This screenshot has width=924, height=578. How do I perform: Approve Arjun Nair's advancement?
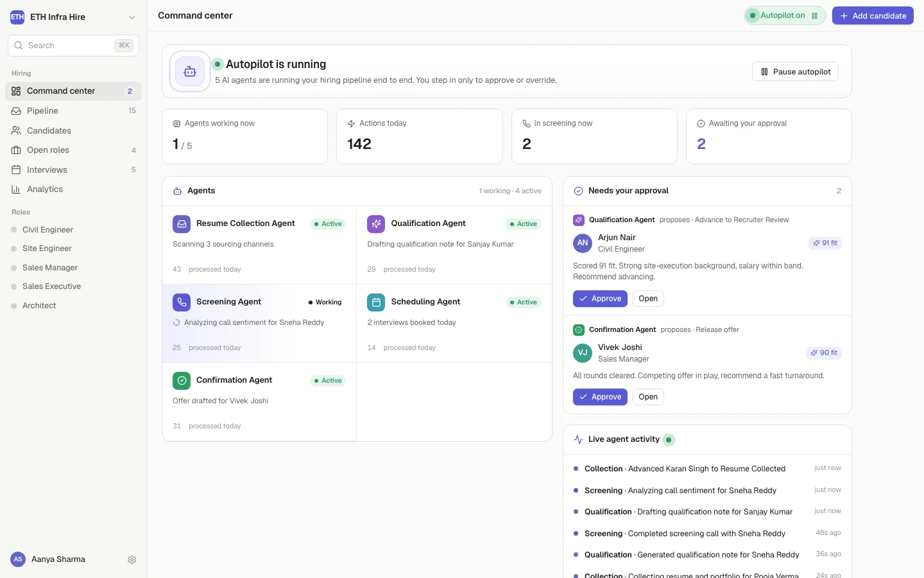click(600, 299)
